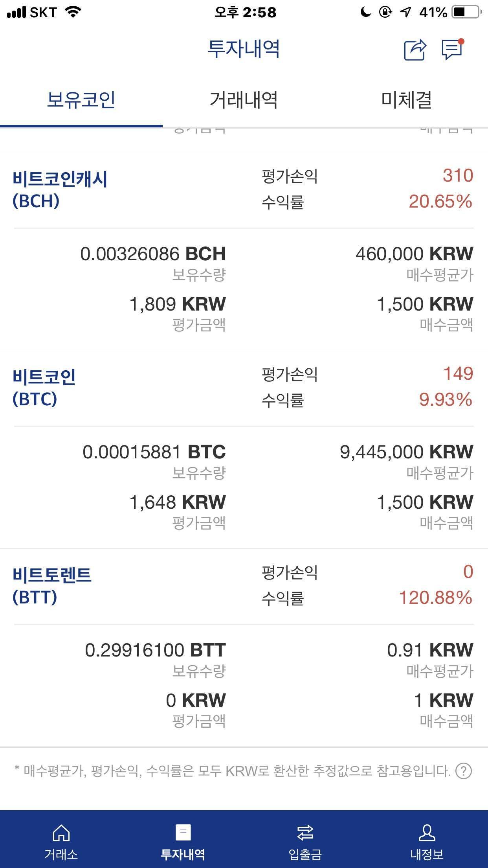Tap the 20.65% BCH return rate
Viewport: 488px width, 868px height.
(x=440, y=202)
